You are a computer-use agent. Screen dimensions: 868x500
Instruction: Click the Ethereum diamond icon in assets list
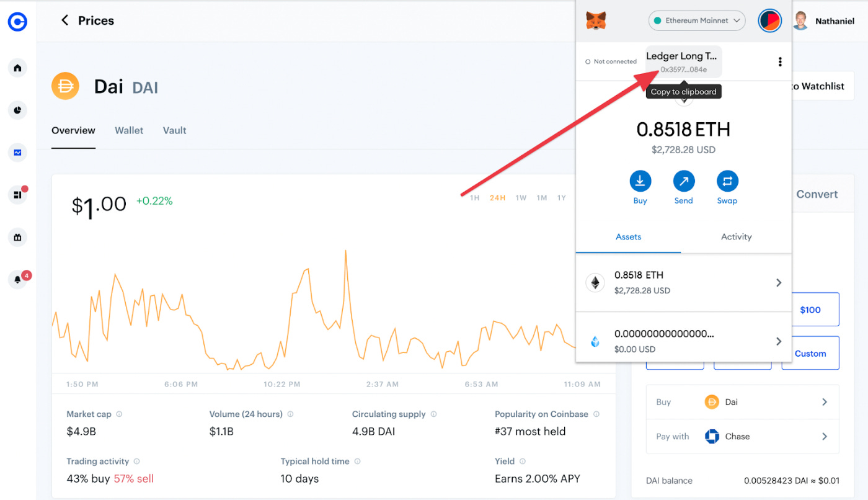pyautogui.click(x=595, y=283)
